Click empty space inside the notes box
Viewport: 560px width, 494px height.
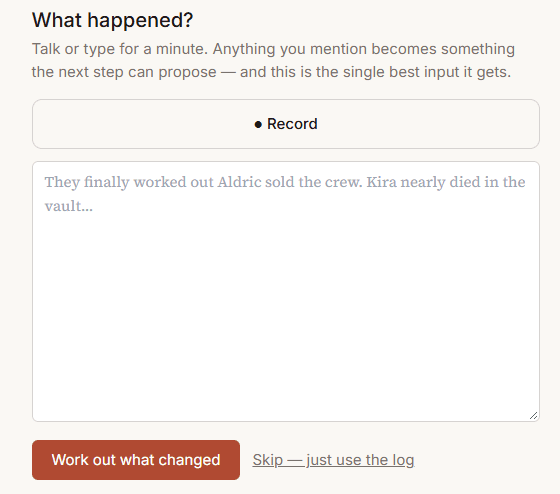click(x=286, y=304)
